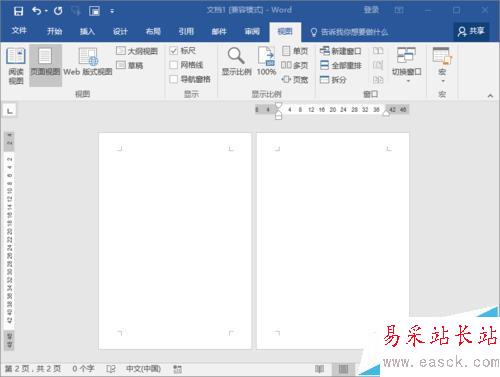The image size is (500, 377).
Task: Save the document from Quick Access
Action: pyautogui.click(x=18, y=11)
